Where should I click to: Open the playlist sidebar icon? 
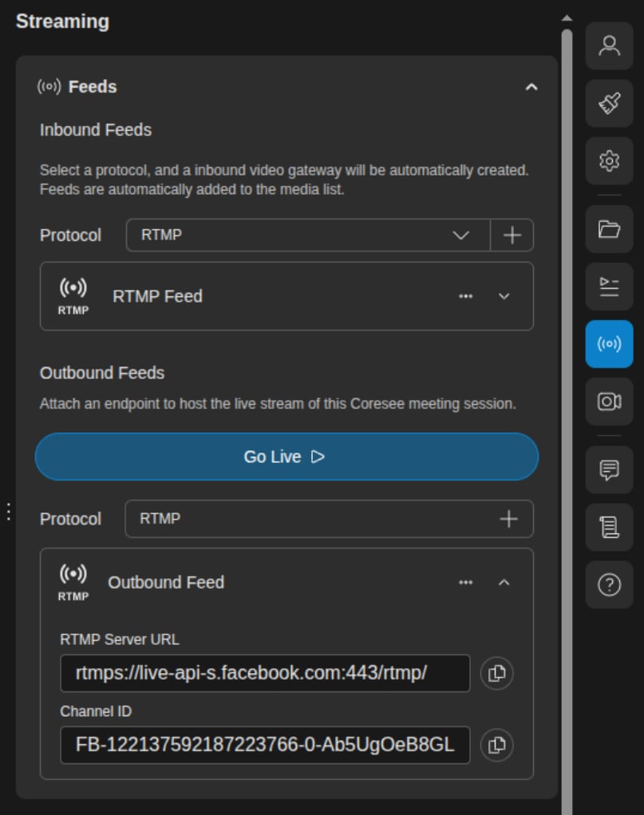pos(609,287)
